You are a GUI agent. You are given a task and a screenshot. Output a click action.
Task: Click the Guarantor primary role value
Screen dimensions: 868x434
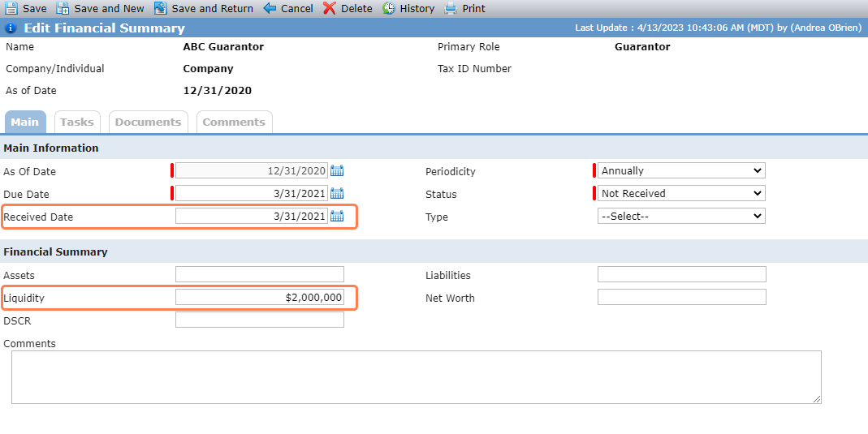pos(642,47)
